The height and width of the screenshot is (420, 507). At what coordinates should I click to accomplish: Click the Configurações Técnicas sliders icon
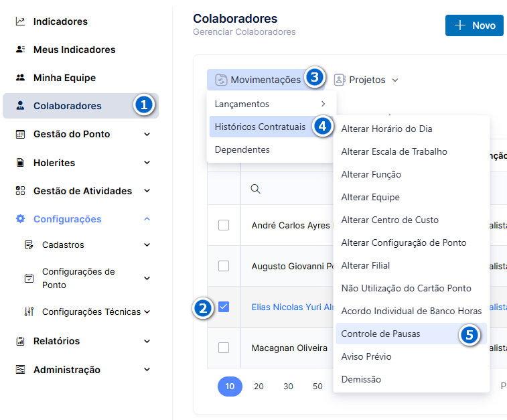tap(29, 311)
